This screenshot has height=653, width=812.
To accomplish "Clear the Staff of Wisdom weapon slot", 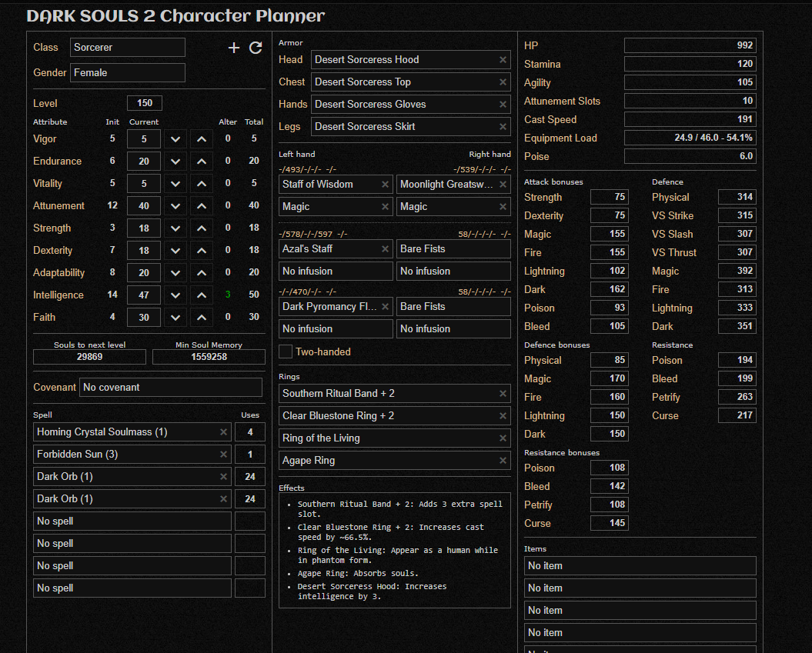I will [x=385, y=185].
